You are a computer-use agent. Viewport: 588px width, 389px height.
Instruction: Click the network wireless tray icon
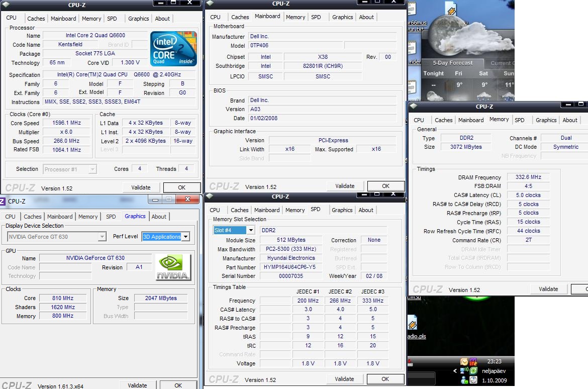coord(464,371)
